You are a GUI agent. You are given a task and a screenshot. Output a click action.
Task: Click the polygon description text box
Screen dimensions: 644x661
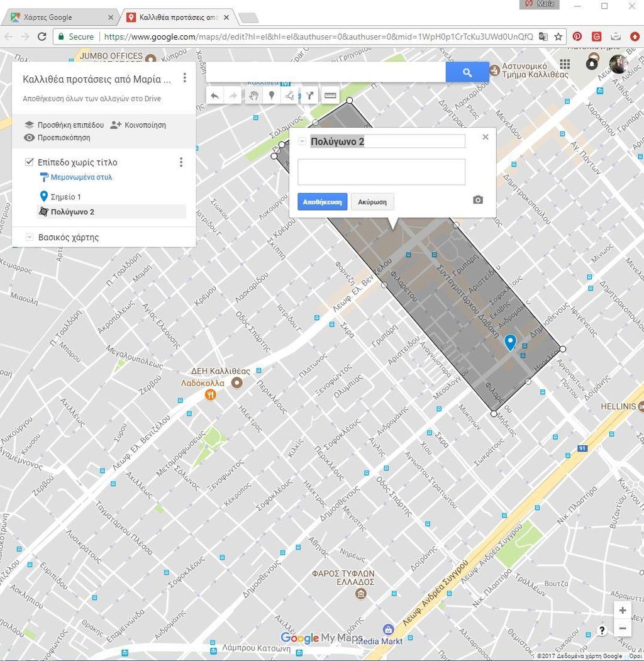[381, 172]
